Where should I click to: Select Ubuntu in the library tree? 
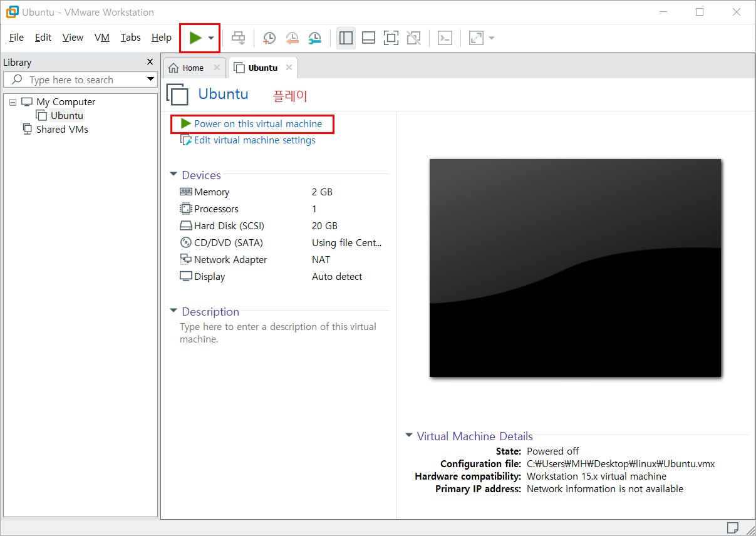67,116
